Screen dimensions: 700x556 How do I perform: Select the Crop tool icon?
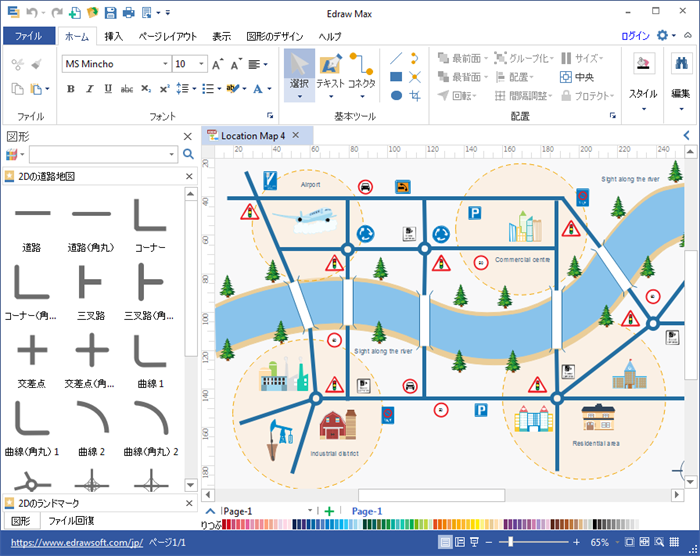pos(415,95)
